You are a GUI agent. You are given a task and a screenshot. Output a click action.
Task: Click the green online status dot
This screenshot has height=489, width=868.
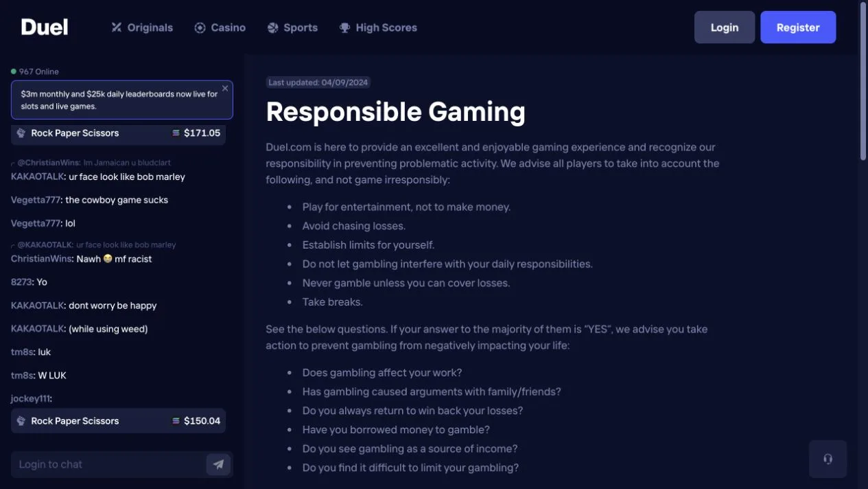coord(14,71)
